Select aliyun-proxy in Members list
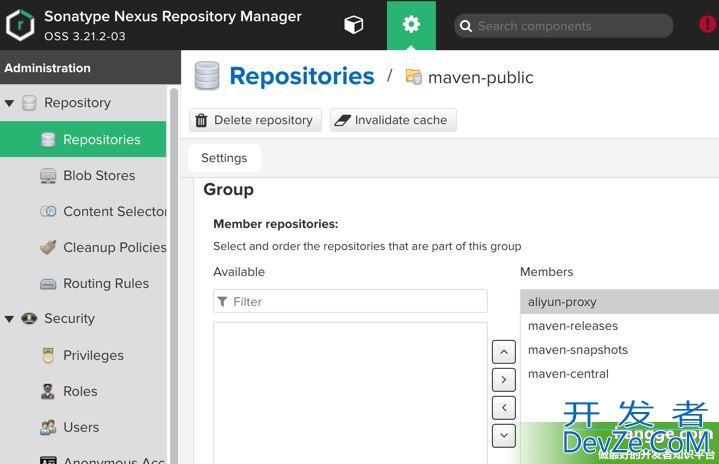The width and height of the screenshot is (719, 464). click(x=619, y=302)
